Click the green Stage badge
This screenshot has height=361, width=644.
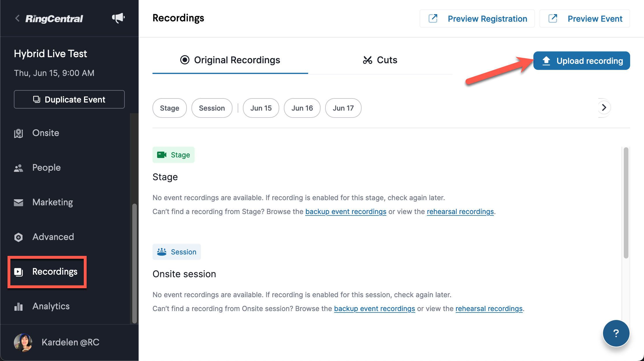tap(173, 155)
